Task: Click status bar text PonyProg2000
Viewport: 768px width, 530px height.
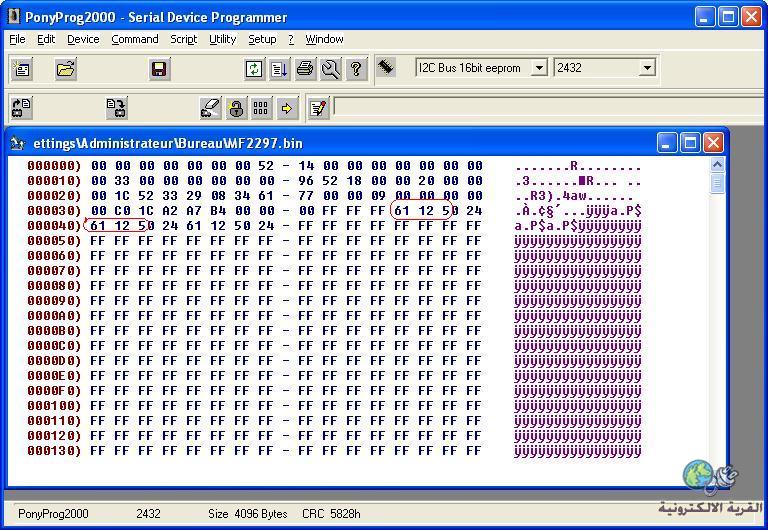Action: 53,514
